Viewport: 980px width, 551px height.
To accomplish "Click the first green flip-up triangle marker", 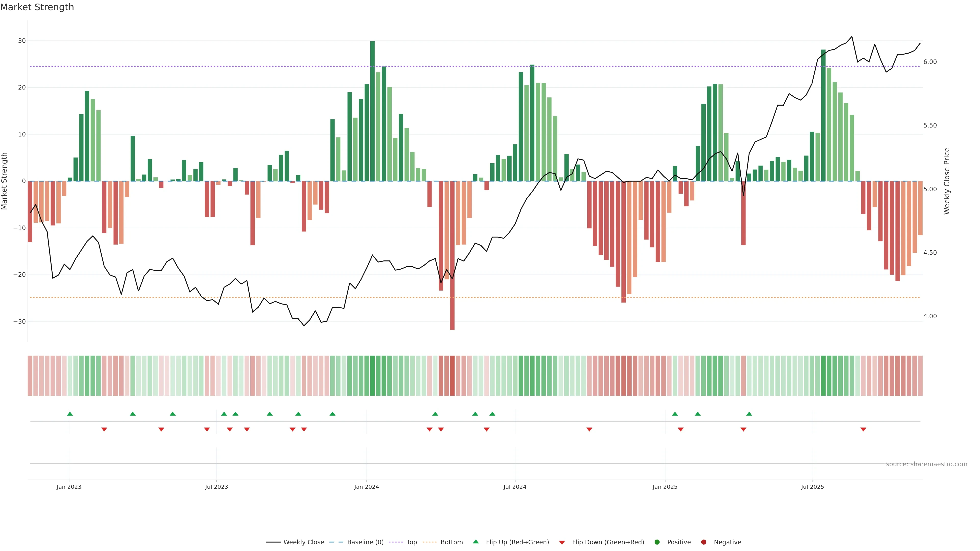I will pos(70,414).
